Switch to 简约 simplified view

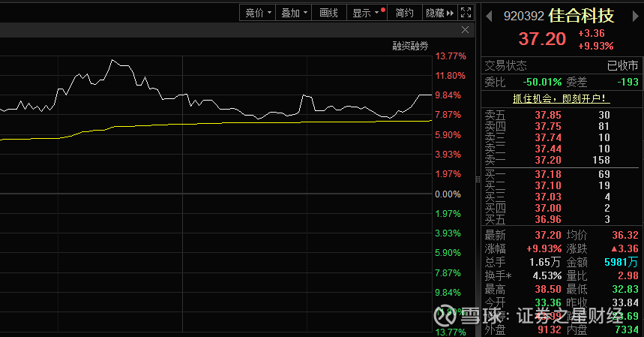(x=404, y=13)
